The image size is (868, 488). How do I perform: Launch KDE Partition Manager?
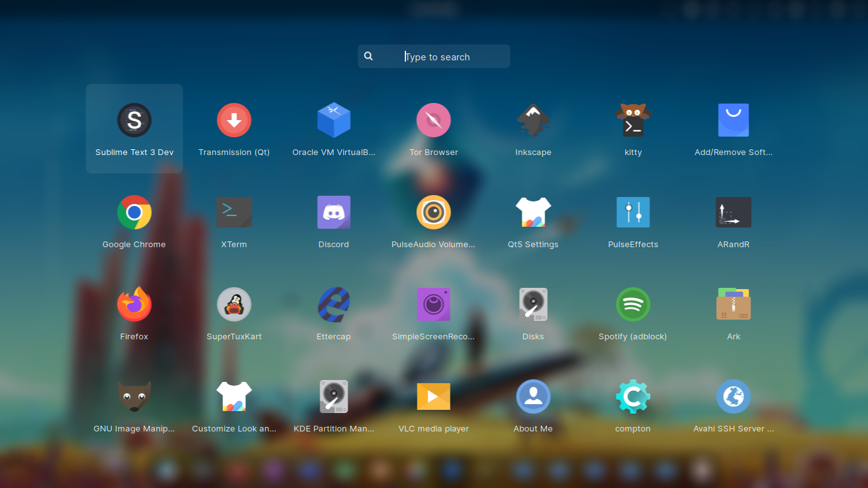(334, 396)
